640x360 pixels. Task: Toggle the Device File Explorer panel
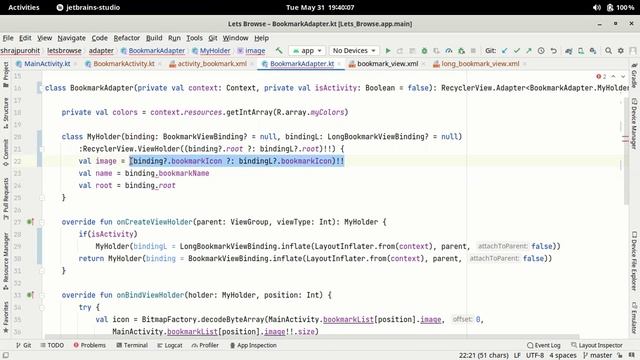(634, 261)
